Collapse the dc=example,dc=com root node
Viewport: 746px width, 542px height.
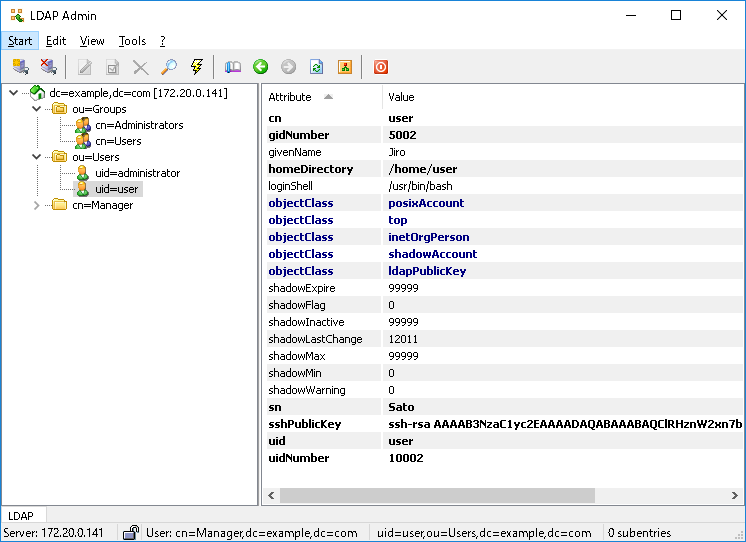pos(14,93)
